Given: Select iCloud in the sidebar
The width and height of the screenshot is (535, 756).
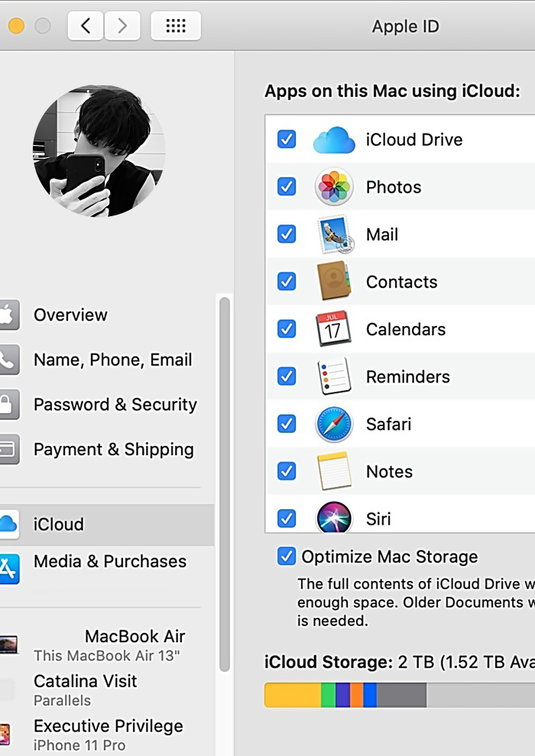Looking at the screenshot, I should (x=106, y=525).
